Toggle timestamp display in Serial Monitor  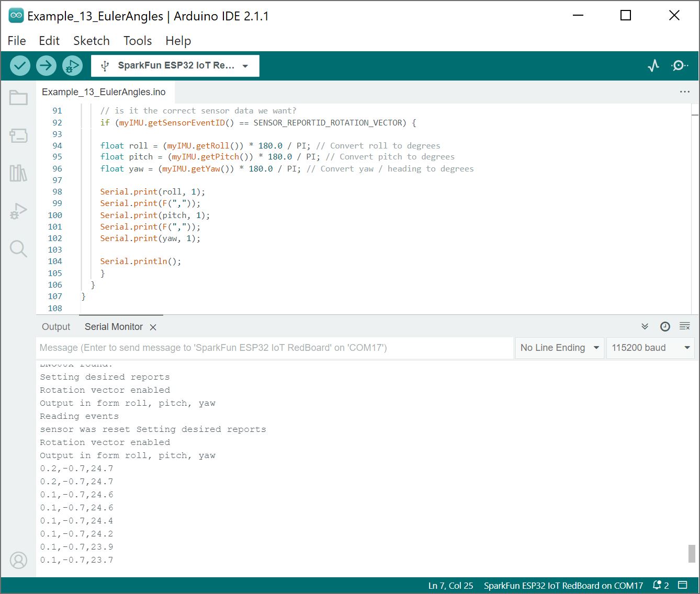click(x=665, y=326)
